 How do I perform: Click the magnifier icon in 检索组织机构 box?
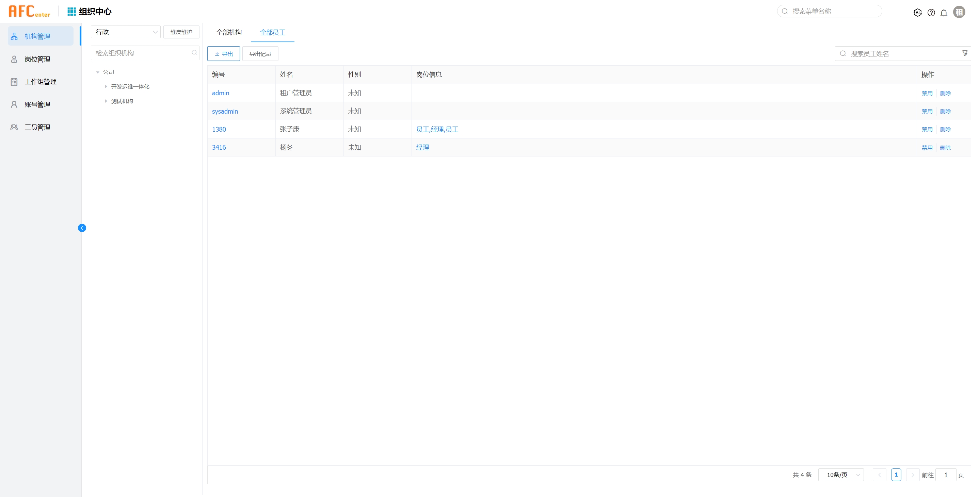pyautogui.click(x=194, y=52)
